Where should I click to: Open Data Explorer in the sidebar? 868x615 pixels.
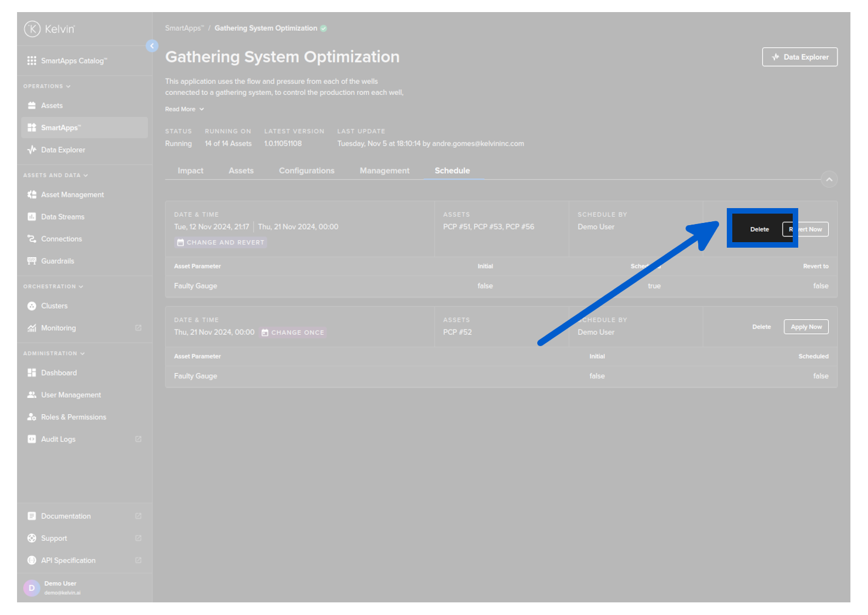click(x=63, y=150)
